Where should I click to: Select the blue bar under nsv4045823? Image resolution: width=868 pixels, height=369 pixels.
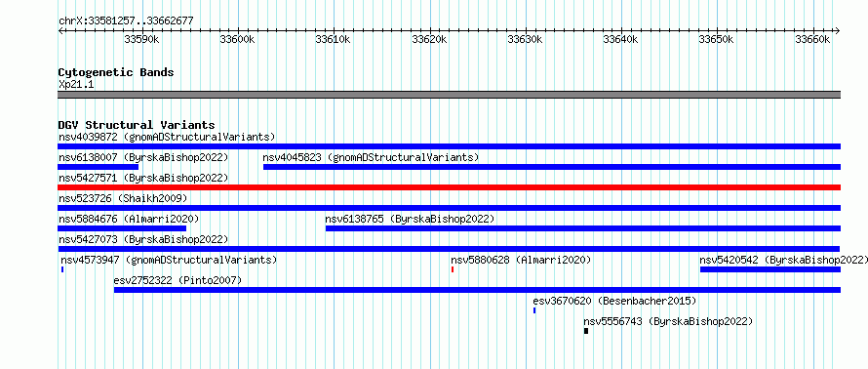click(552, 167)
